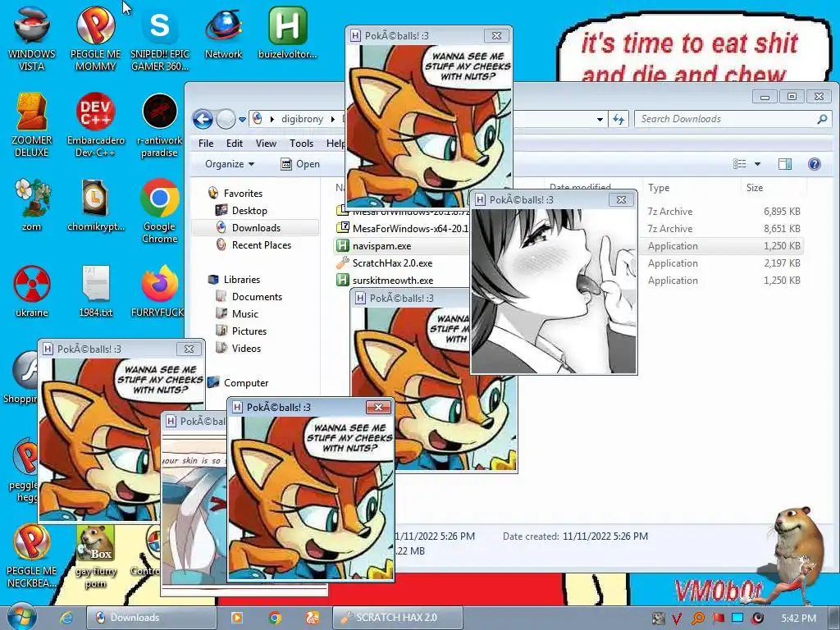Click SCRATCH HAX 2.0 taskbar button
Image resolution: width=840 pixels, height=630 pixels.
click(397, 618)
